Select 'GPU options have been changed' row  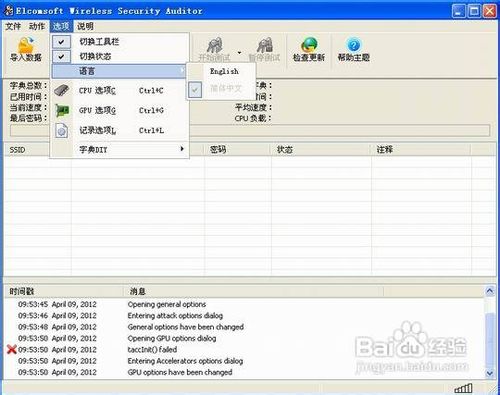point(180,372)
